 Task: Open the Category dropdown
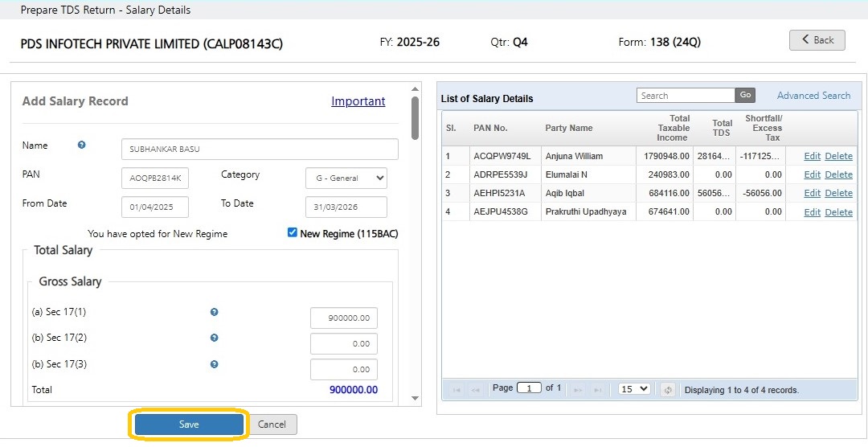(346, 178)
